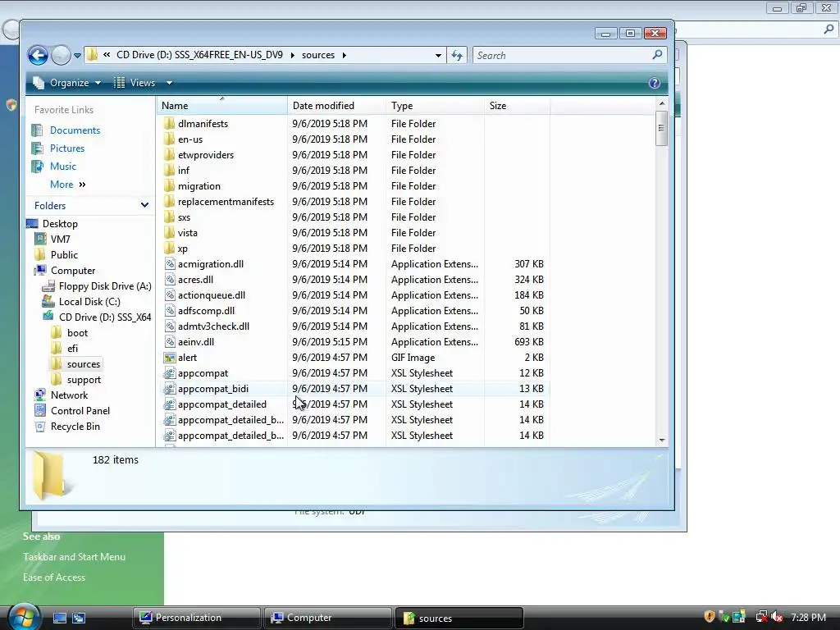
Task: Select acmigration.dll file icon
Action: 169,264
